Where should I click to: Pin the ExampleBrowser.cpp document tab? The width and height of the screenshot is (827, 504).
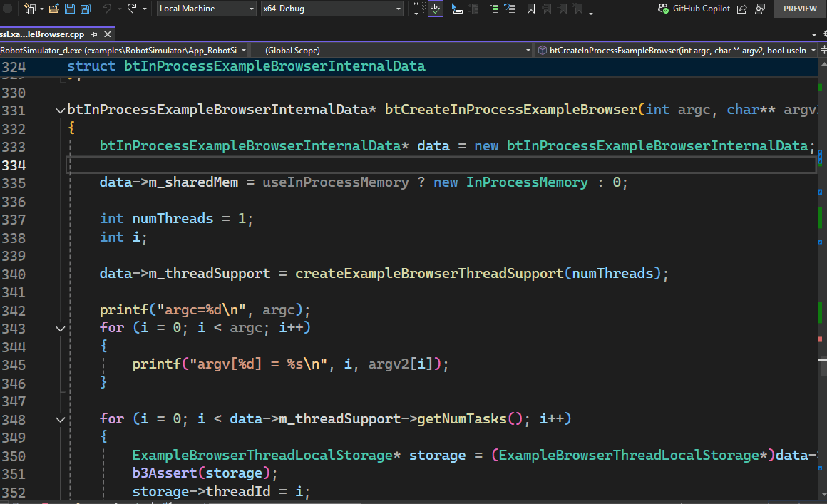[x=96, y=34]
